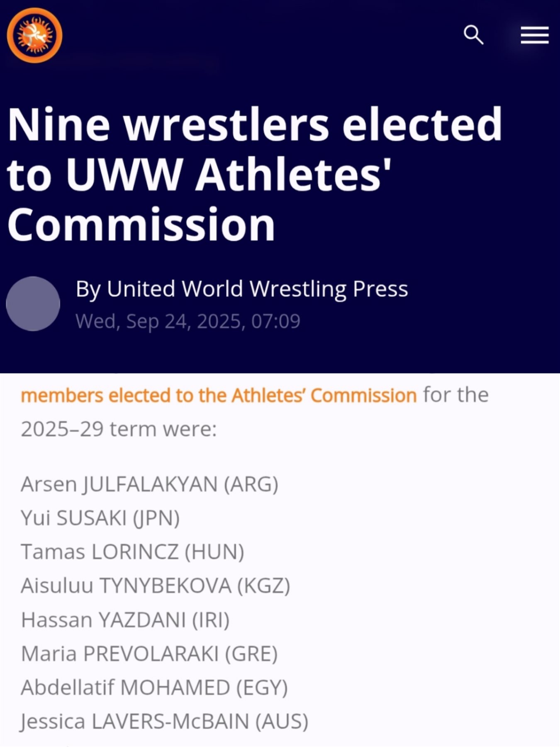This screenshot has width=560, height=747.
Task: Select the Maria PREVOLARAKI (GRE) entry
Action: pyautogui.click(x=149, y=654)
